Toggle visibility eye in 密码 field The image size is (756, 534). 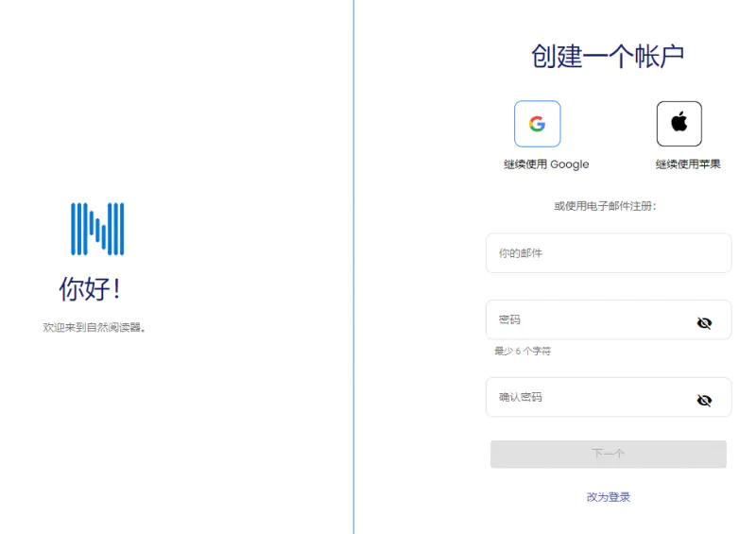(x=704, y=322)
